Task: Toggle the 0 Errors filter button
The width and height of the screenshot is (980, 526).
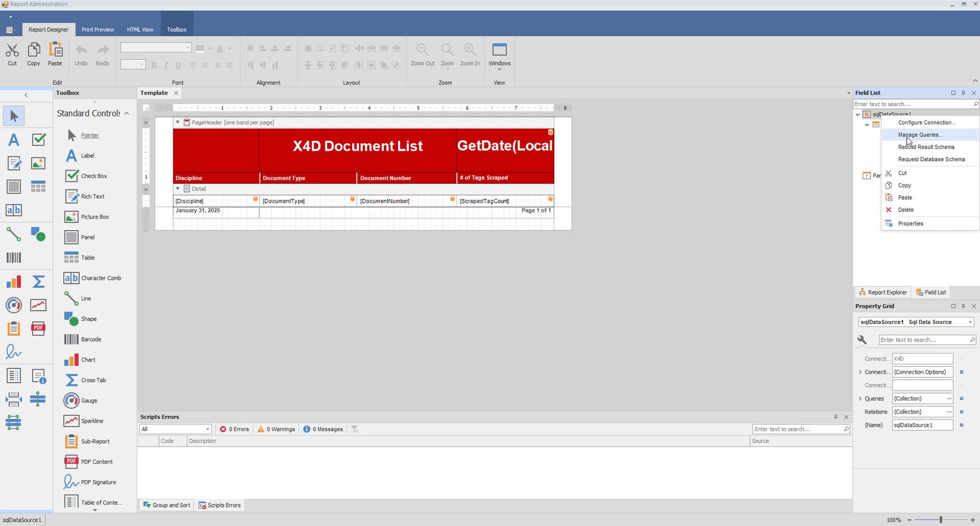Action: [x=235, y=429]
